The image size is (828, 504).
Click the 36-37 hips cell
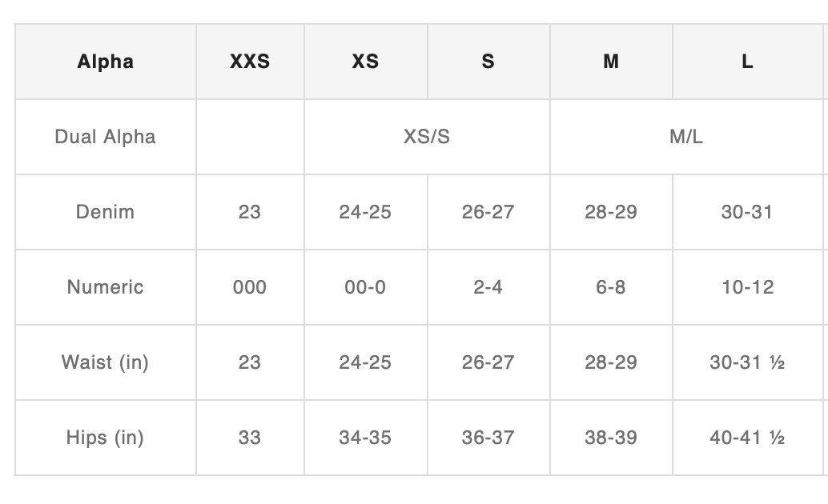488,438
